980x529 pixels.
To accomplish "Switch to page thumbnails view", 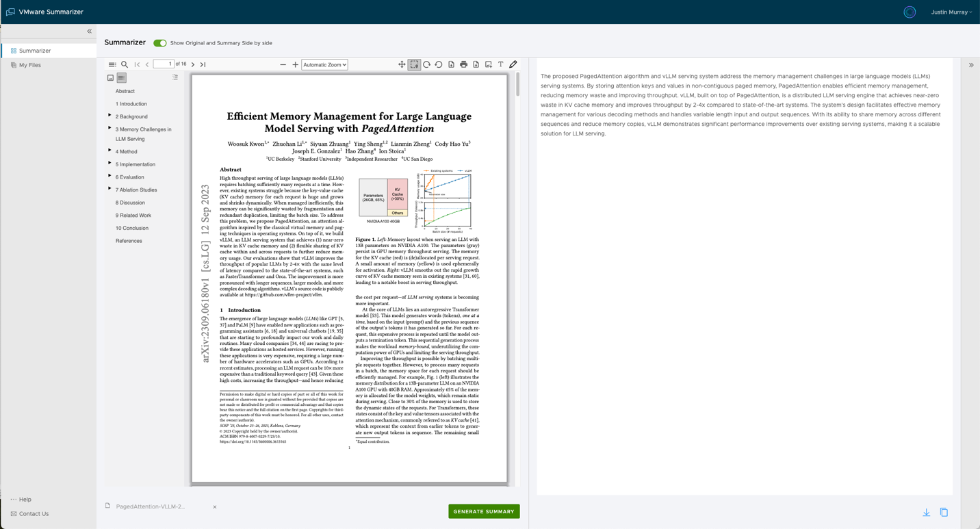I will pyautogui.click(x=110, y=77).
